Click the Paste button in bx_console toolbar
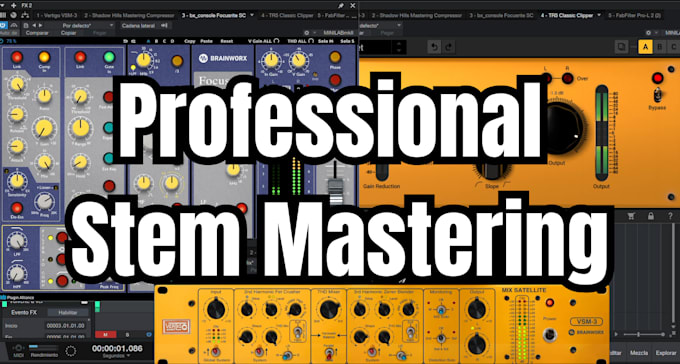This screenshot has width=680, height=364. point(207,41)
